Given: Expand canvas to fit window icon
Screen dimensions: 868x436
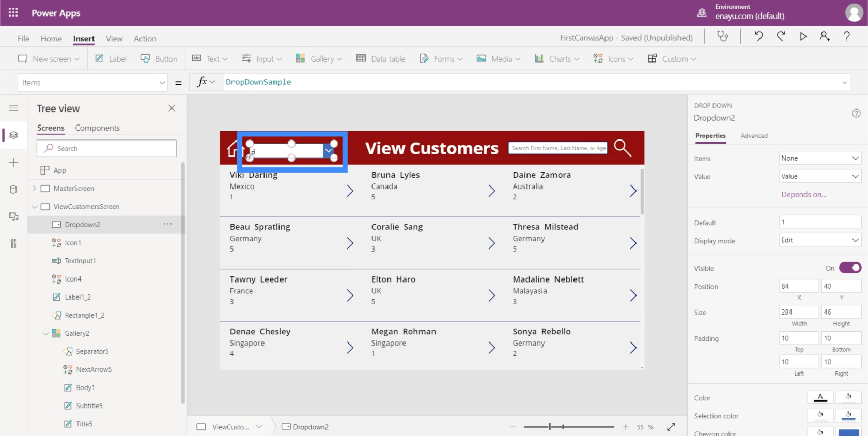Looking at the screenshot, I should pos(671,427).
